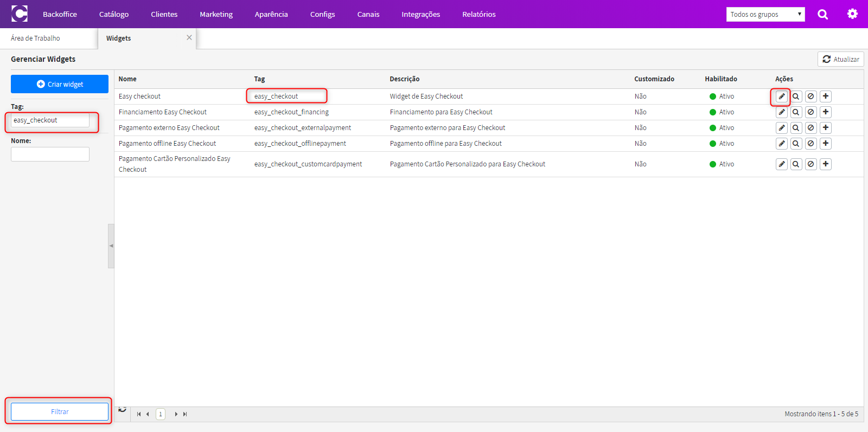Refresh the grid with bottom reload icon
Image resolution: width=868 pixels, height=432 pixels.
[x=123, y=409]
